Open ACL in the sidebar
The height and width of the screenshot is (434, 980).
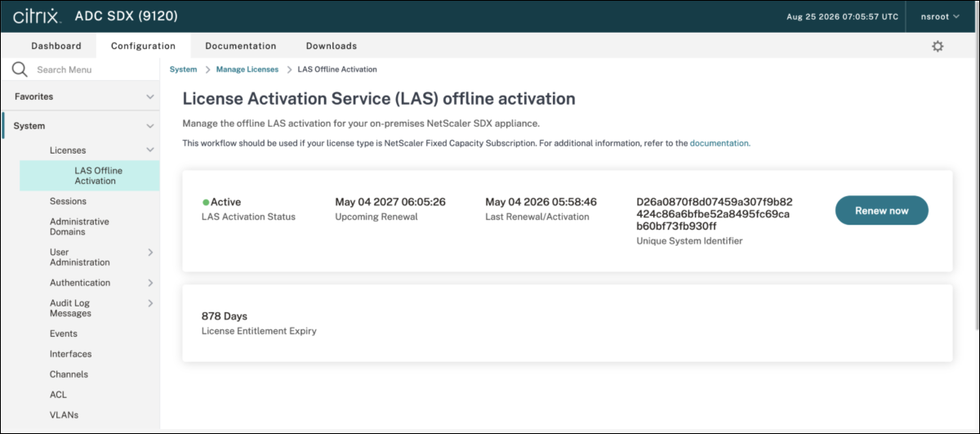coord(58,395)
